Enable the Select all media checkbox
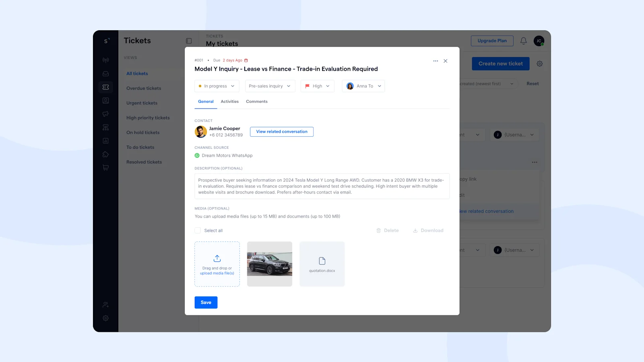 pyautogui.click(x=198, y=230)
